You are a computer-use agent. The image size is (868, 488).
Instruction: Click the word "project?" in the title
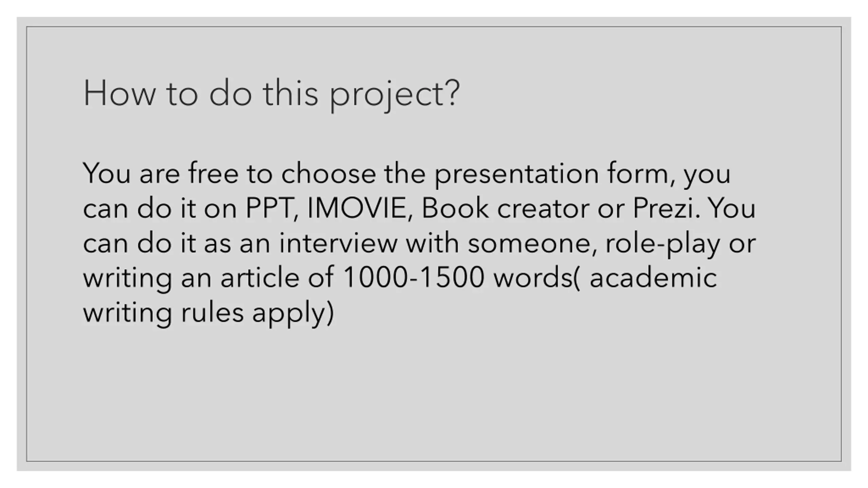point(394,95)
